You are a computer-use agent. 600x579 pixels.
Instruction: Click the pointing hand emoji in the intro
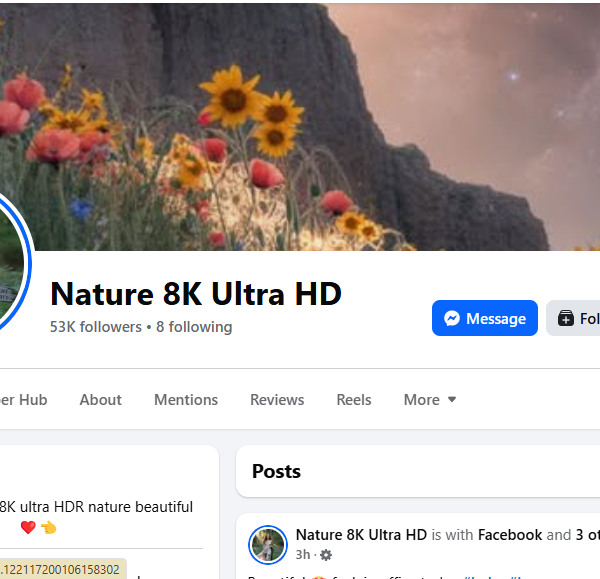[x=49, y=528]
